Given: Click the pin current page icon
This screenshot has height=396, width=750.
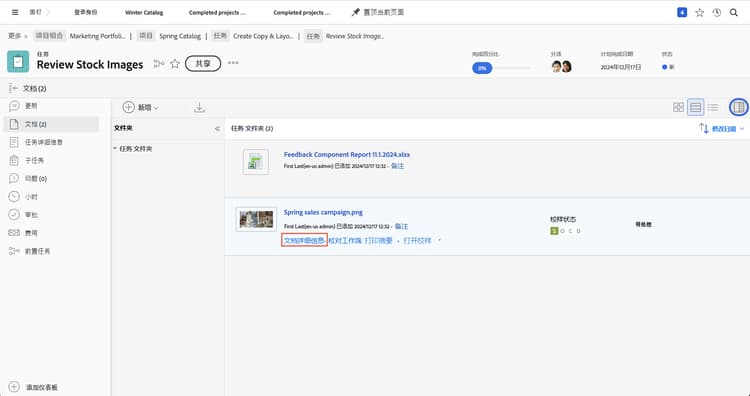Looking at the screenshot, I should [x=355, y=12].
